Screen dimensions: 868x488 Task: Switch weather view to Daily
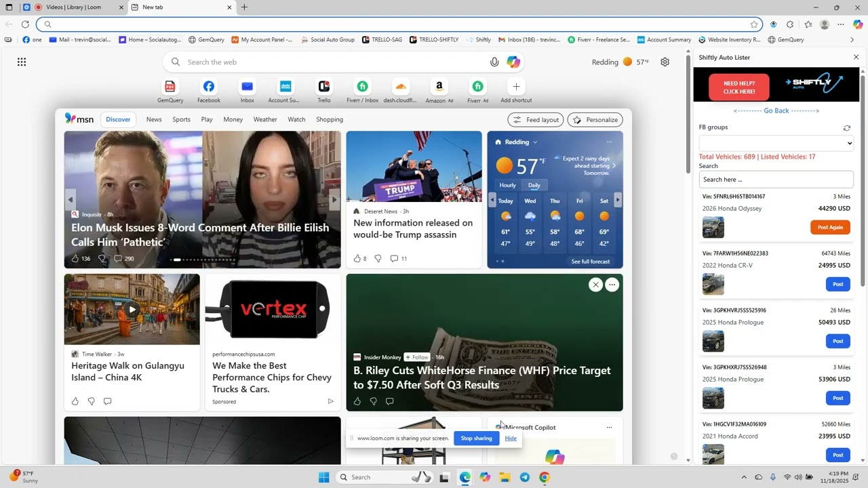(534, 185)
